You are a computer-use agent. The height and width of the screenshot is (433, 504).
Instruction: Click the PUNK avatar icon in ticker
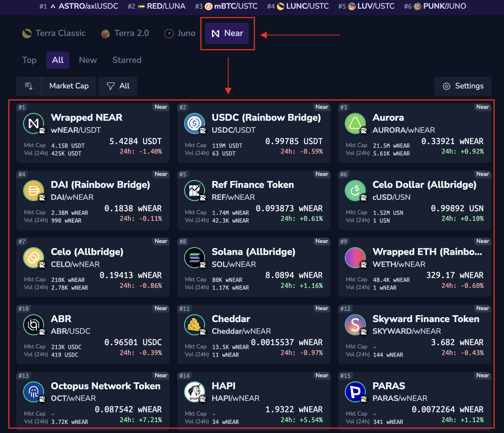tap(417, 7)
